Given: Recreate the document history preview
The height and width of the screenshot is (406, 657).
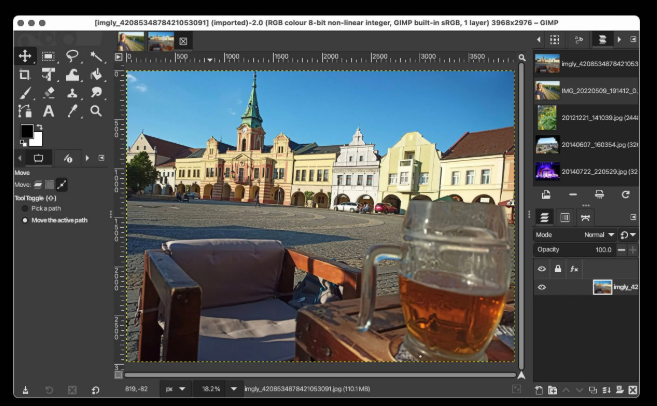Looking at the screenshot, I should click(x=626, y=194).
